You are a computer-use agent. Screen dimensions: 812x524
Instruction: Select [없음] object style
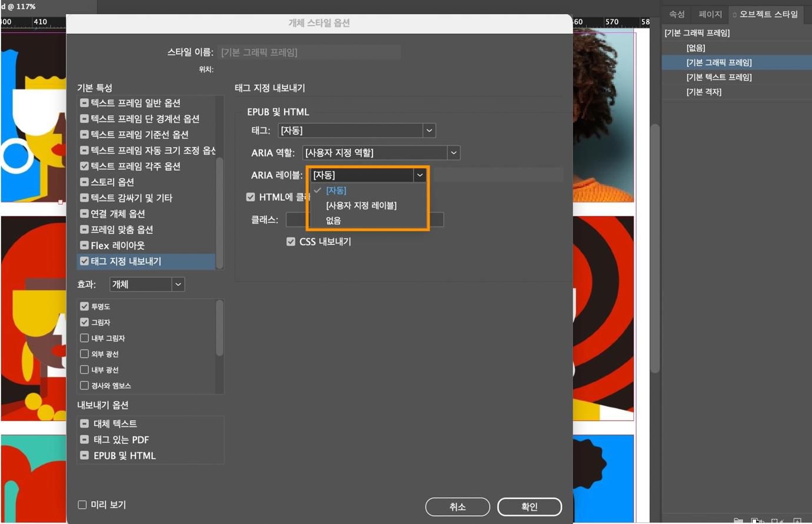click(x=737, y=48)
